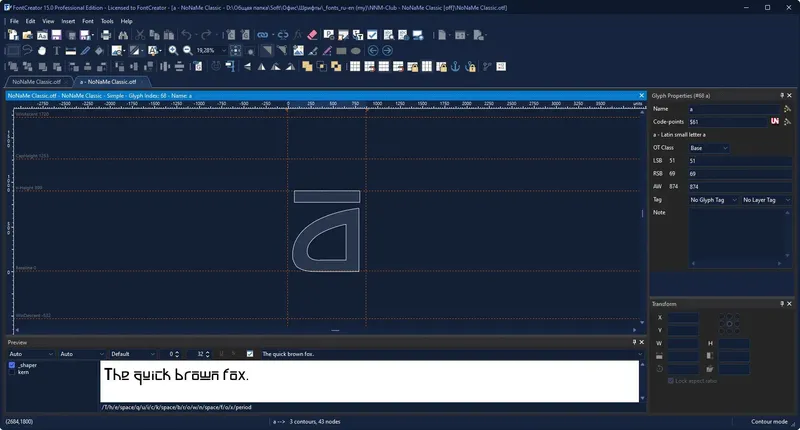
Task: Close the glyph edit window header
Action: [x=641, y=95]
